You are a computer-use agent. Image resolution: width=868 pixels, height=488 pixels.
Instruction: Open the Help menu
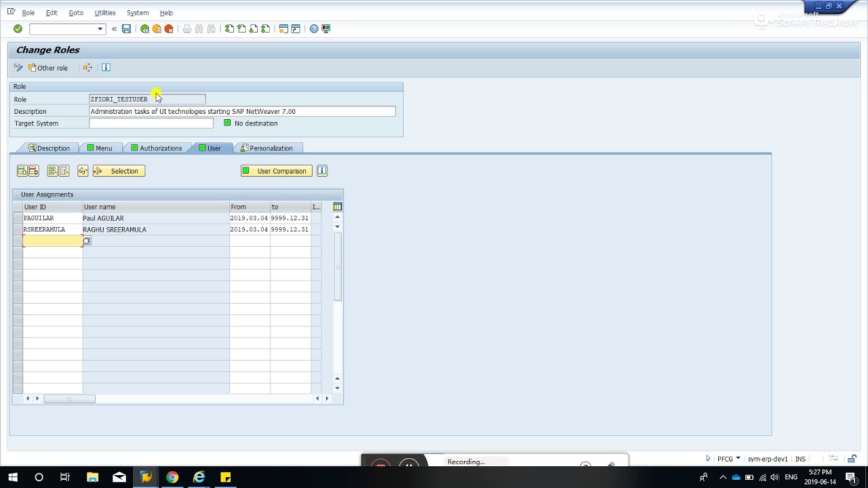click(166, 12)
